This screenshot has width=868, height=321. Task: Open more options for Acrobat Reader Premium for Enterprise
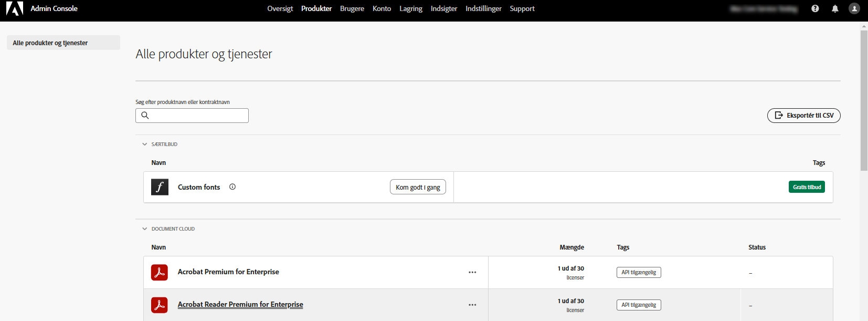tap(472, 305)
